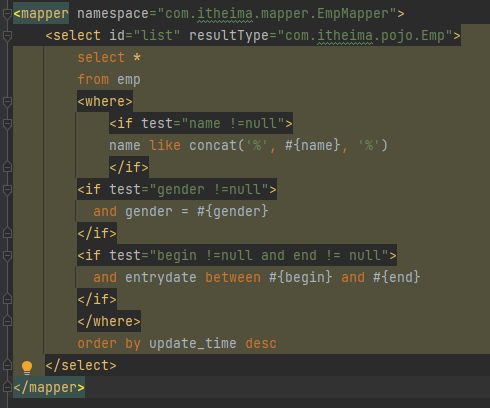Click the #{begin} placeholder
Viewport: 490px width, 408px height.
point(300,278)
